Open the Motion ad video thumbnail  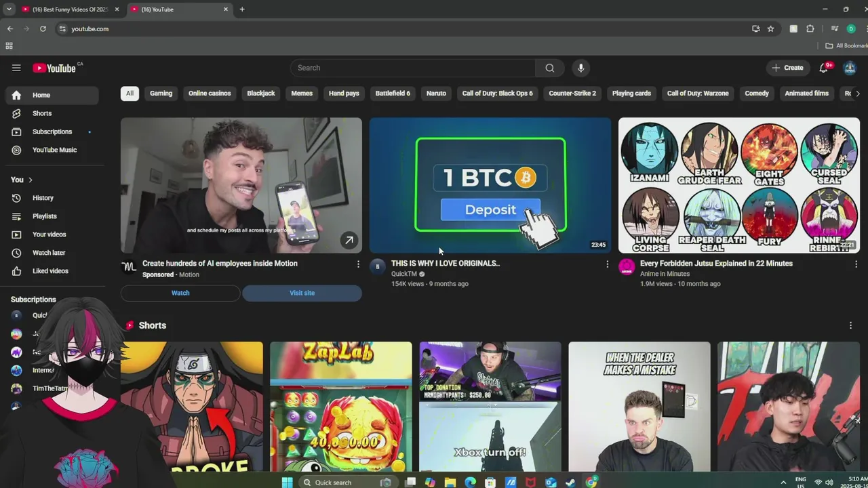(241, 185)
